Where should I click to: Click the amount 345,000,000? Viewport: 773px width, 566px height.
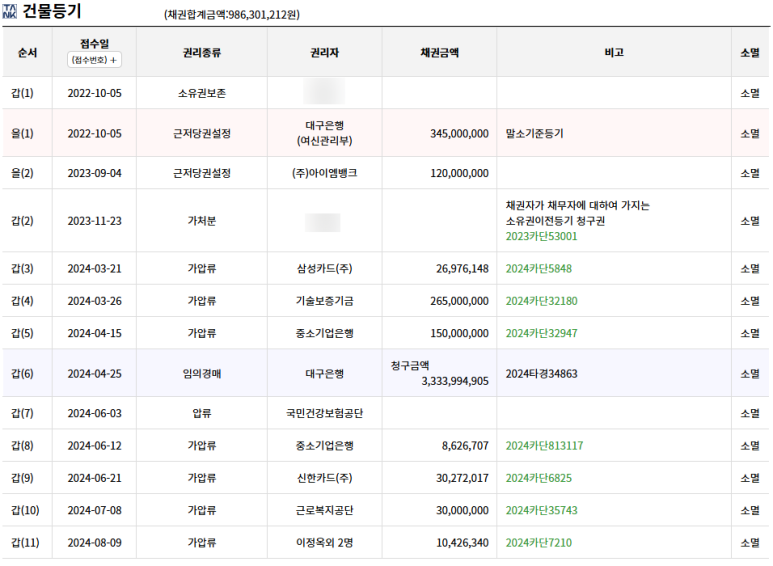[x=459, y=134]
